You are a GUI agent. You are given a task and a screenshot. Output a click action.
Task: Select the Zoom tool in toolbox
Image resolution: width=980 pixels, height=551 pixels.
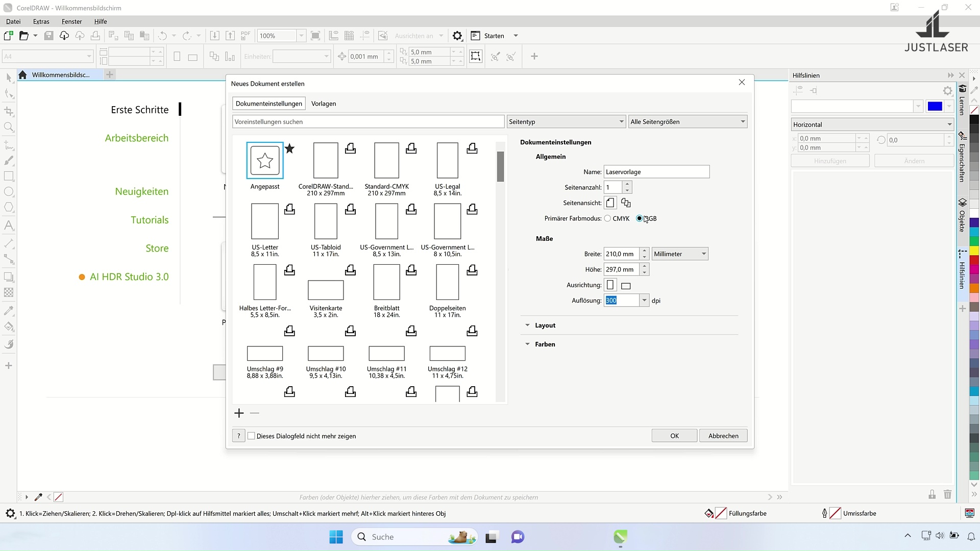9,127
